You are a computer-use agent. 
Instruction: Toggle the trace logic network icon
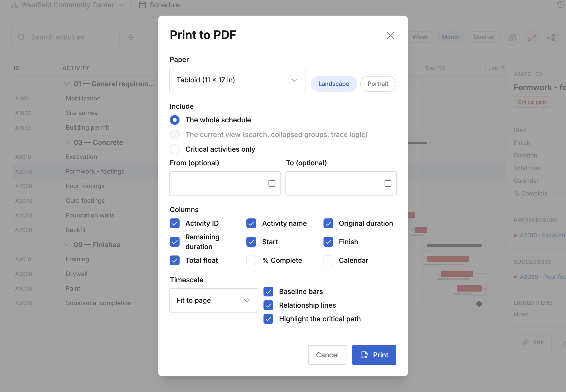(x=551, y=37)
